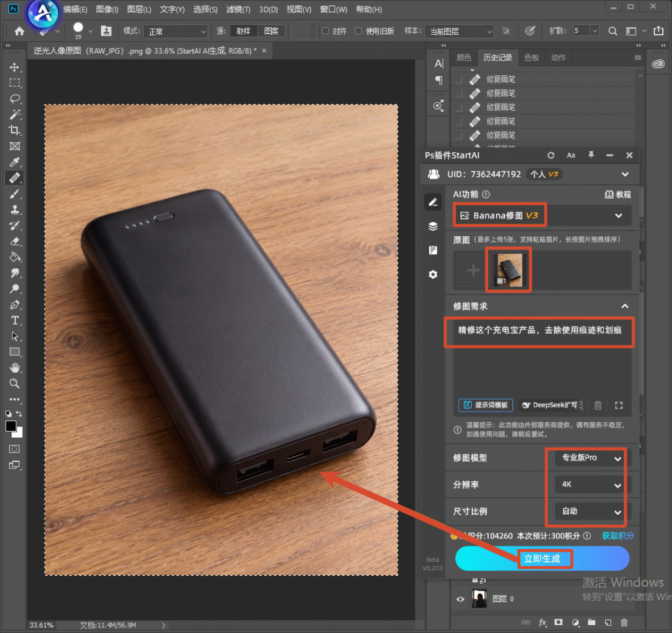
Task: Select the Hand tool
Action: [x=14, y=367]
